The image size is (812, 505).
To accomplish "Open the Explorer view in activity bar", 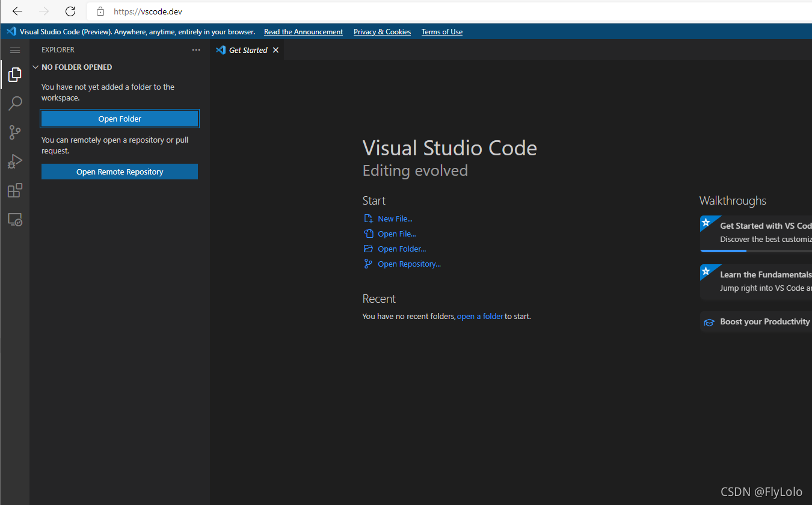I will click(15, 75).
